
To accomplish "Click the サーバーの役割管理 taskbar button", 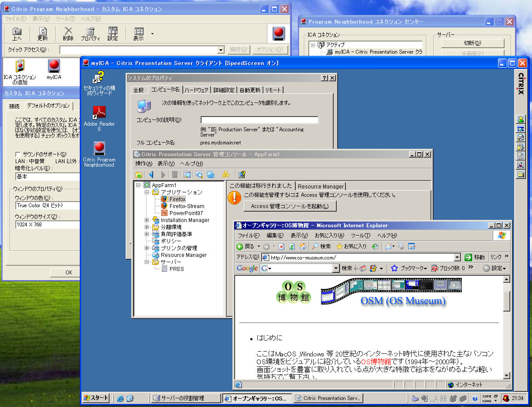I will pos(185,398).
